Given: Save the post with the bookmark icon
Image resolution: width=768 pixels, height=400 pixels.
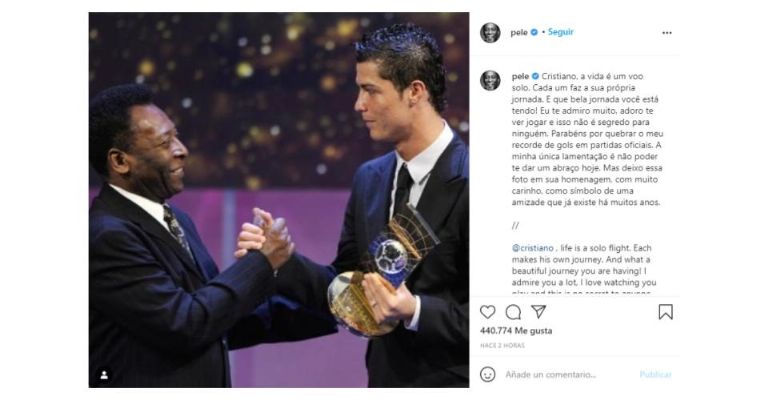Looking at the screenshot, I should point(666,312).
